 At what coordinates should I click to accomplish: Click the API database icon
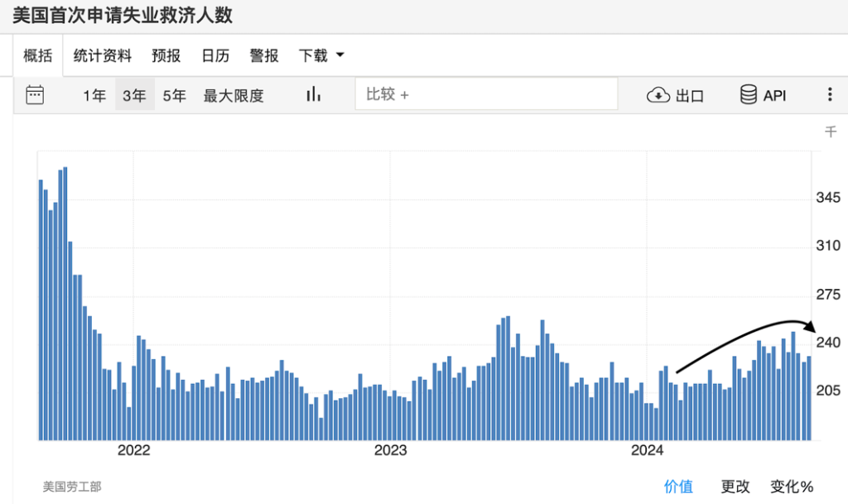coord(749,94)
